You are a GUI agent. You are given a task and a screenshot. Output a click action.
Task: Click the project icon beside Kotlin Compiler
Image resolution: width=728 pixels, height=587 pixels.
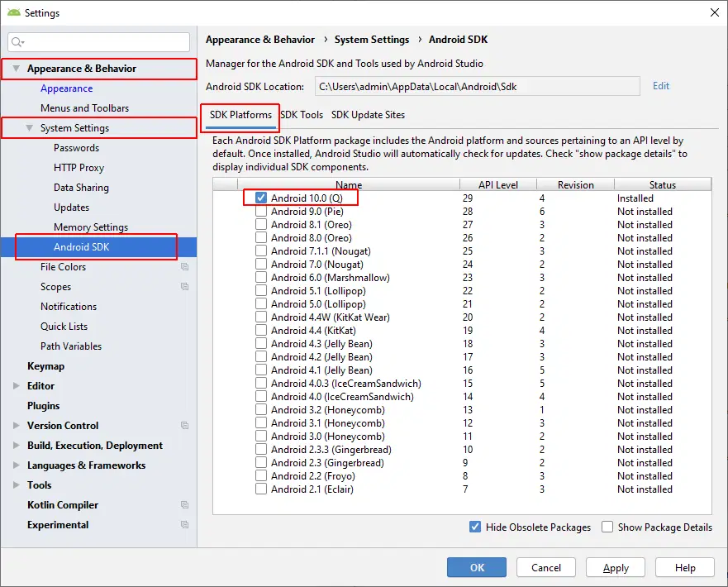tap(185, 505)
